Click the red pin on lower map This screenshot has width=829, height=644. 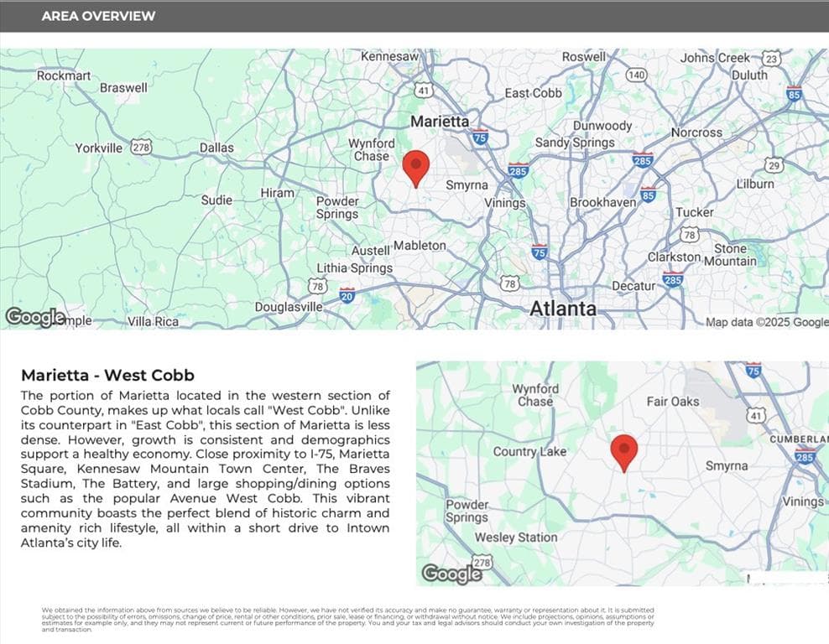[x=624, y=454]
